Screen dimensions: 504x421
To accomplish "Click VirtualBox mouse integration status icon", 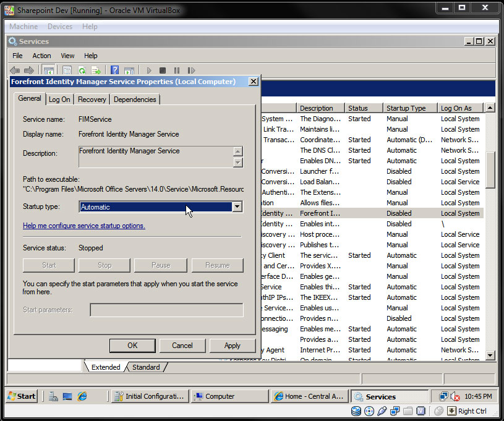I will coord(438,410).
